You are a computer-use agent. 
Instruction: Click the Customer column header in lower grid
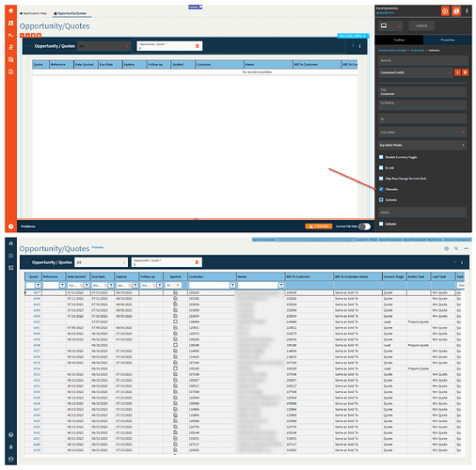tap(212, 276)
